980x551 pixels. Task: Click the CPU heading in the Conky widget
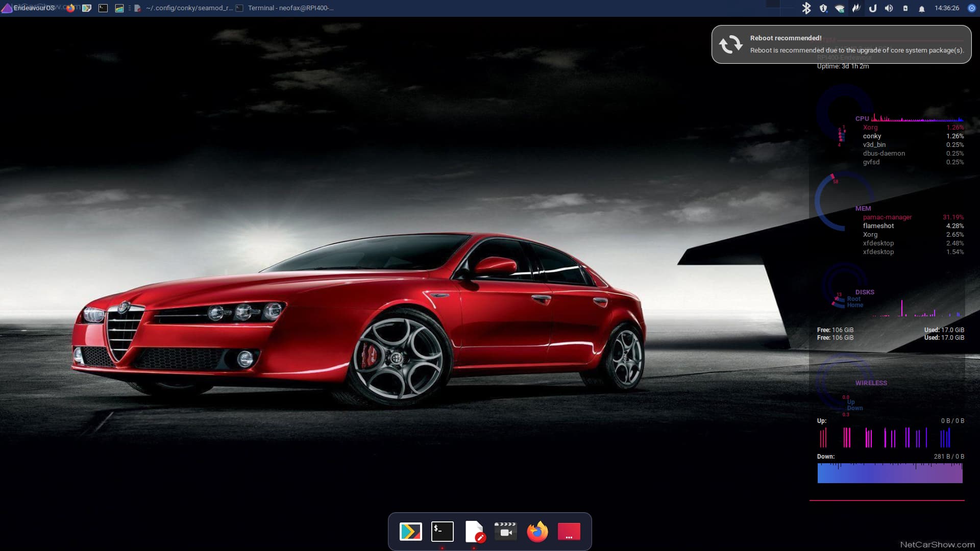coord(862,118)
